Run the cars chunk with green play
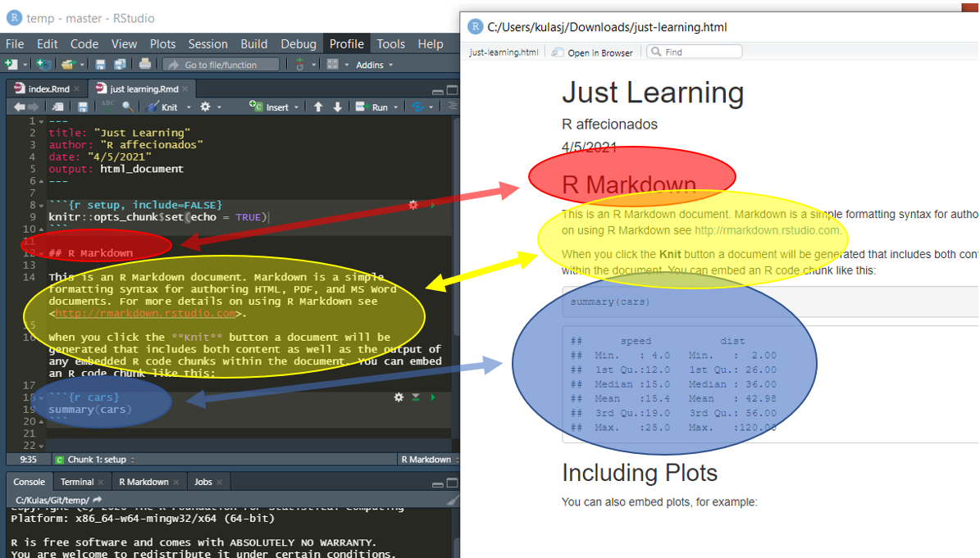The height and width of the screenshot is (558, 980). [x=432, y=397]
